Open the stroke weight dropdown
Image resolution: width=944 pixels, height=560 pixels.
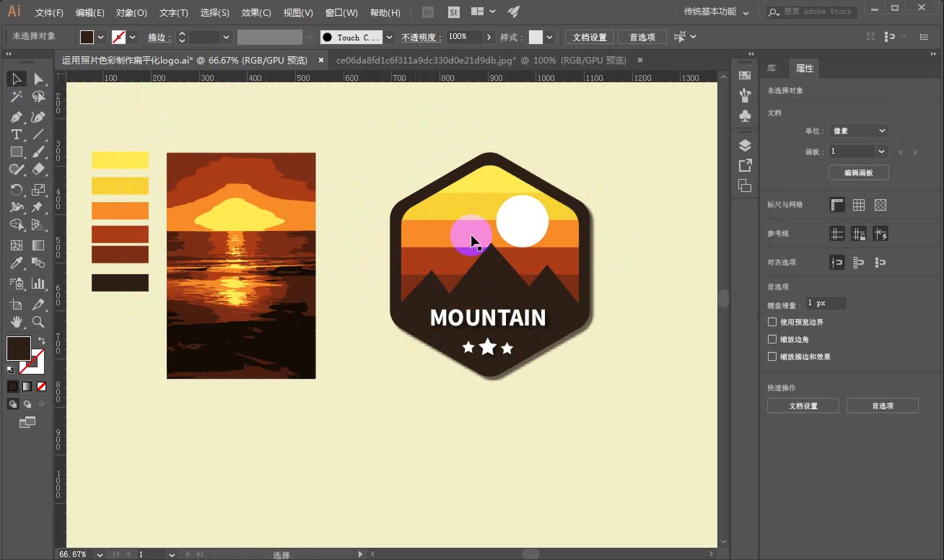coord(226,37)
